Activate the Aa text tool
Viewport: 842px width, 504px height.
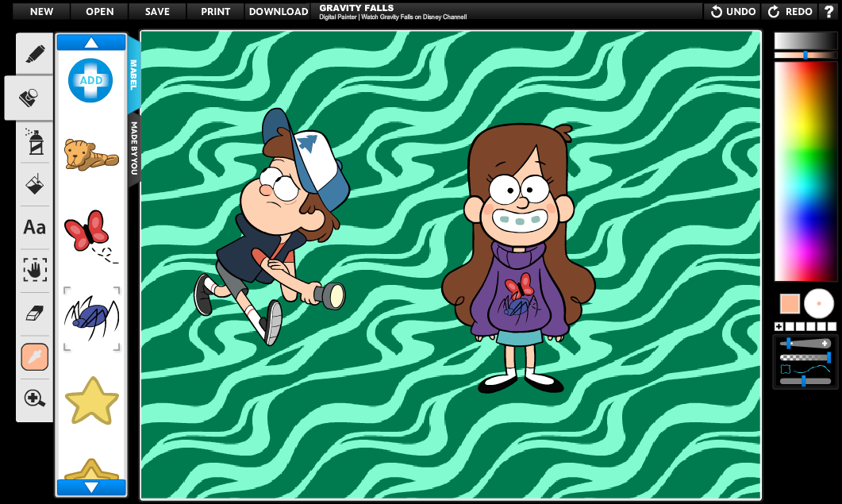click(34, 227)
